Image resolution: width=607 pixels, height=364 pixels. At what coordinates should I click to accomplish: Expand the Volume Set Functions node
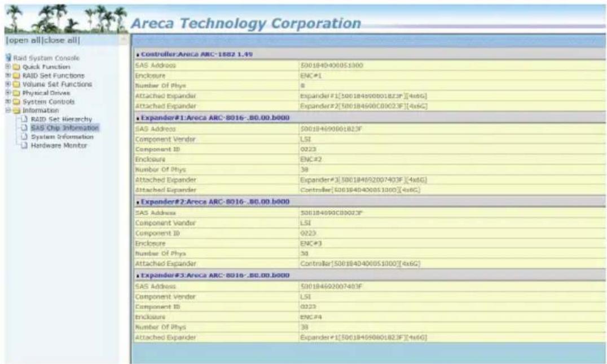[8, 84]
